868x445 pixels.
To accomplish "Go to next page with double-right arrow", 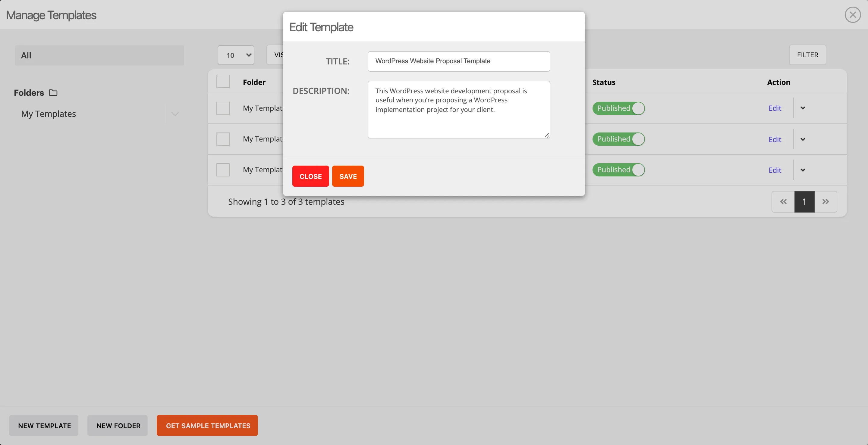I will 826,201.
